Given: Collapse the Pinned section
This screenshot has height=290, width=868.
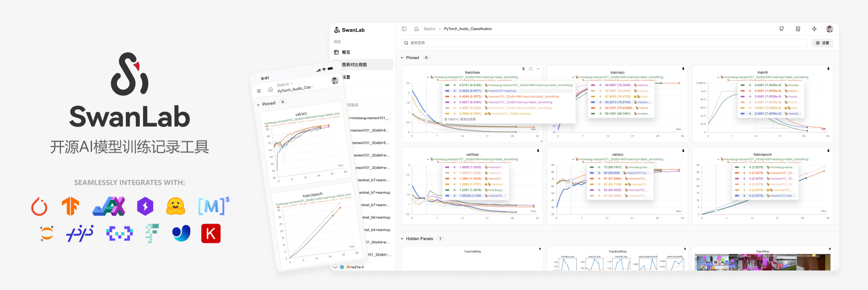Looking at the screenshot, I should (402, 58).
